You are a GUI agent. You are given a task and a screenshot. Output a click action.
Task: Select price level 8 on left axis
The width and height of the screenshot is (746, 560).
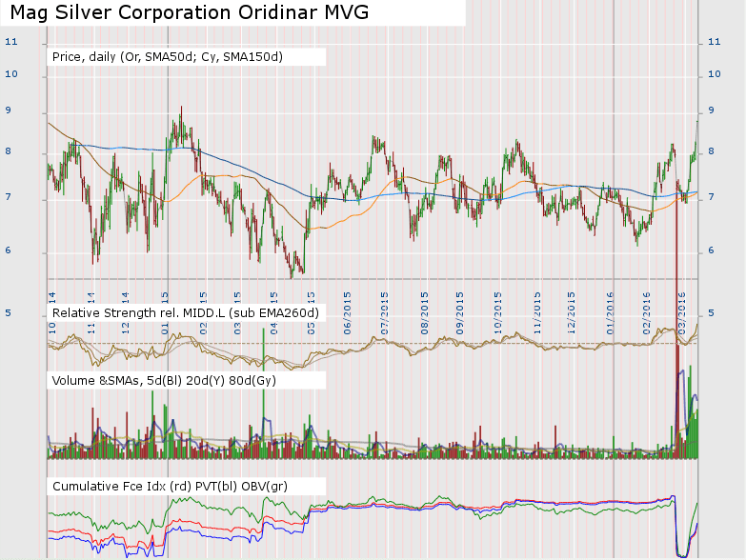click(x=8, y=151)
